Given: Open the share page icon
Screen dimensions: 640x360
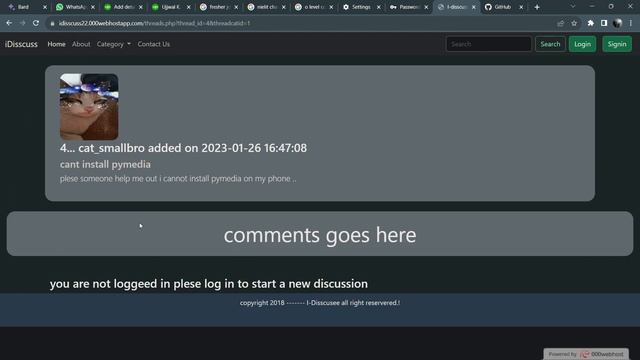Looking at the screenshot, I should (560, 23).
